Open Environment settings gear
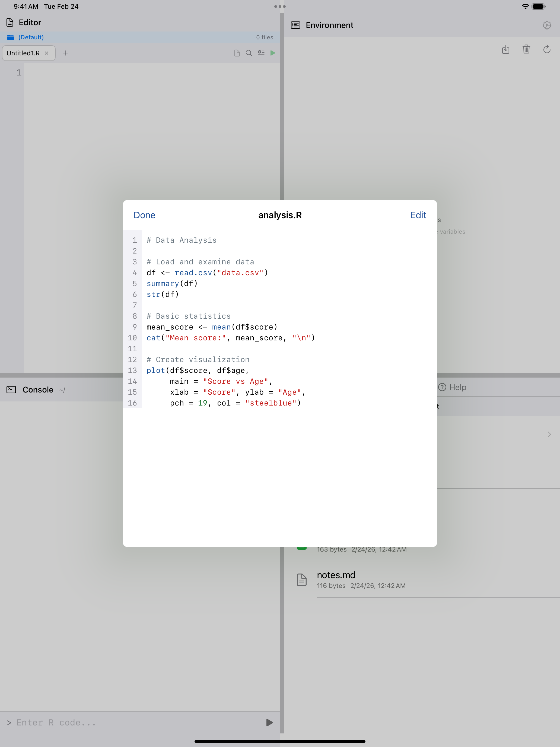Viewport: 560px width, 747px height. [x=547, y=25]
